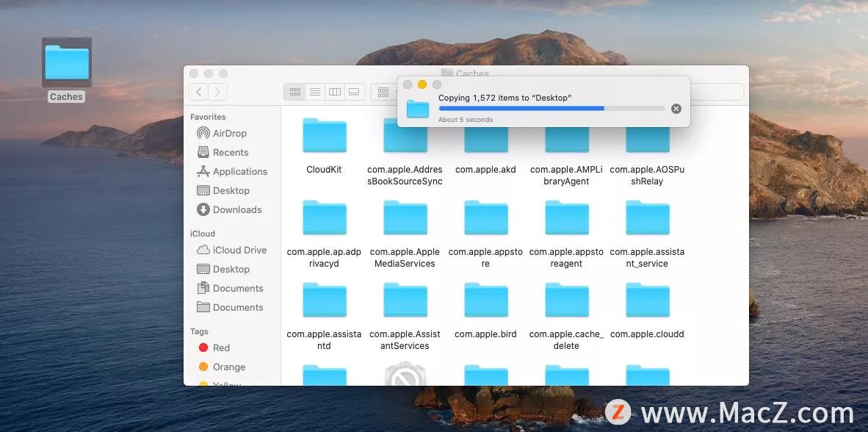
Task: Select the Red tag
Action: click(214, 348)
